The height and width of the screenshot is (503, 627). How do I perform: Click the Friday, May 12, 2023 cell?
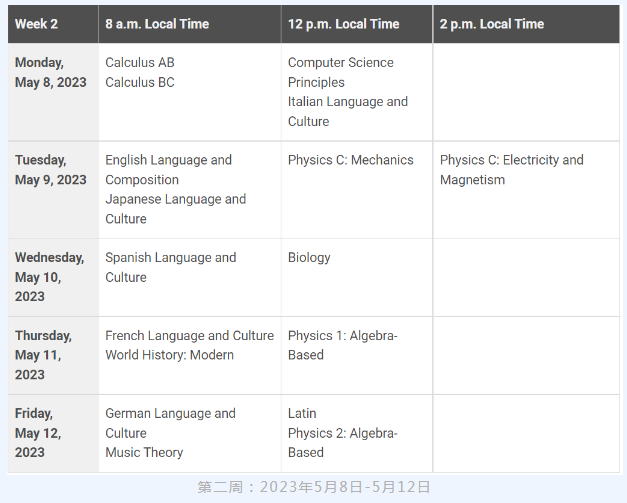coord(40,433)
